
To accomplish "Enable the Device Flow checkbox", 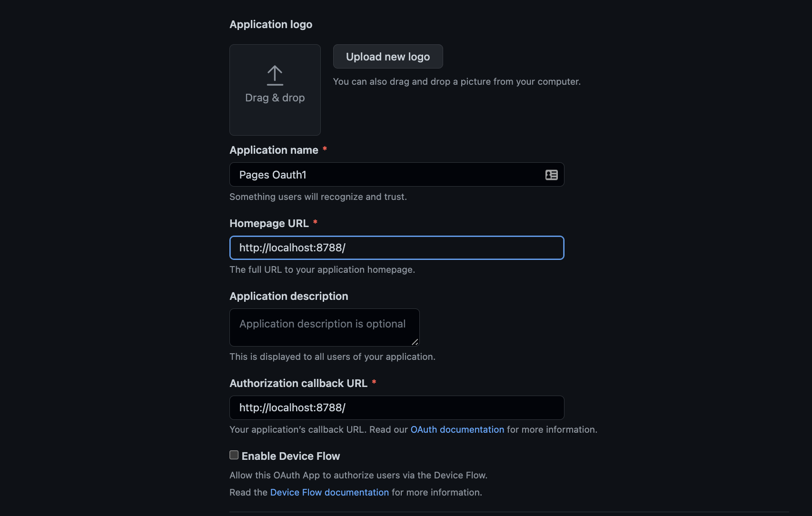I will [x=234, y=455].
